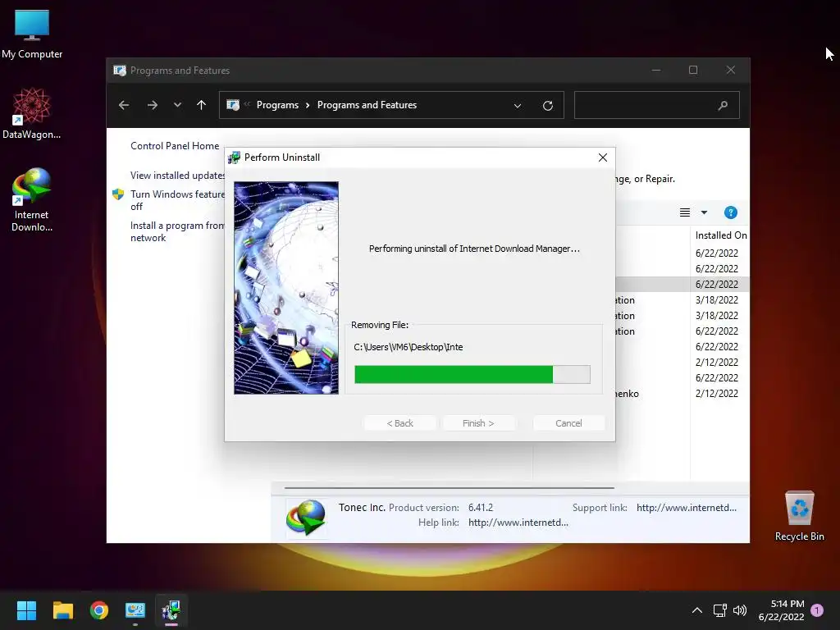
Task: Click the Programs and Features title bar icon
Action: pyautogui.click(x=120, y=71)
